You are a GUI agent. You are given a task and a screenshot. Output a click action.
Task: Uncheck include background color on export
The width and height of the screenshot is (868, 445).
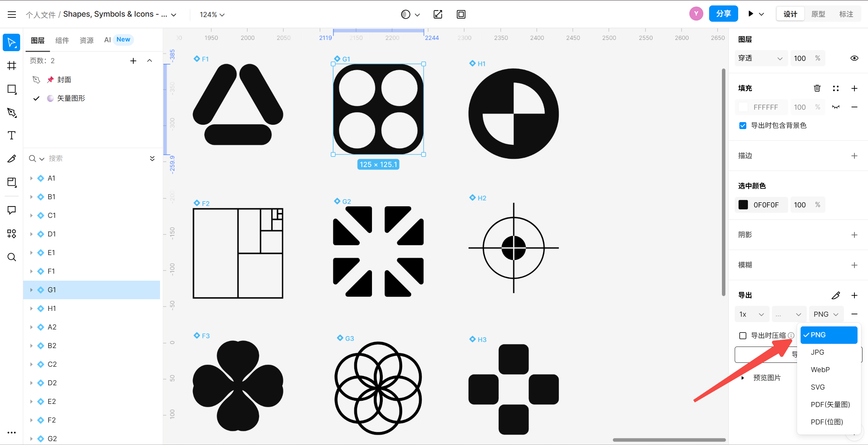pyautogui.click(x=743, y=126)
